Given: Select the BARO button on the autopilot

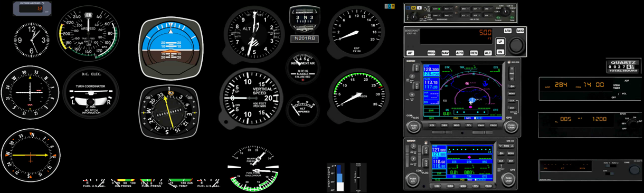Looking at the screenshot, I should click(520, 31).
